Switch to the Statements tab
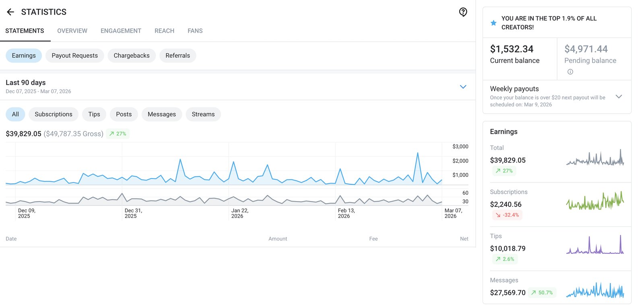The image size is (644, 305). click(x=25, y=31)
